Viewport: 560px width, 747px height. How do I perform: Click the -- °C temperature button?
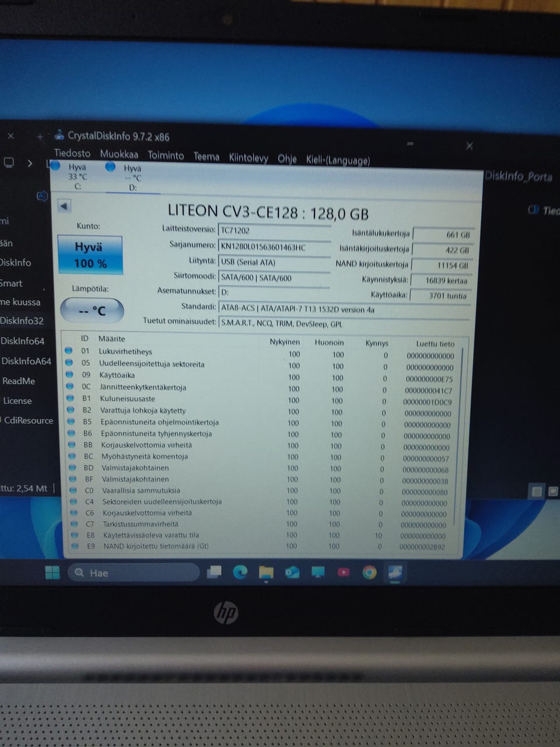coord(92,310)
